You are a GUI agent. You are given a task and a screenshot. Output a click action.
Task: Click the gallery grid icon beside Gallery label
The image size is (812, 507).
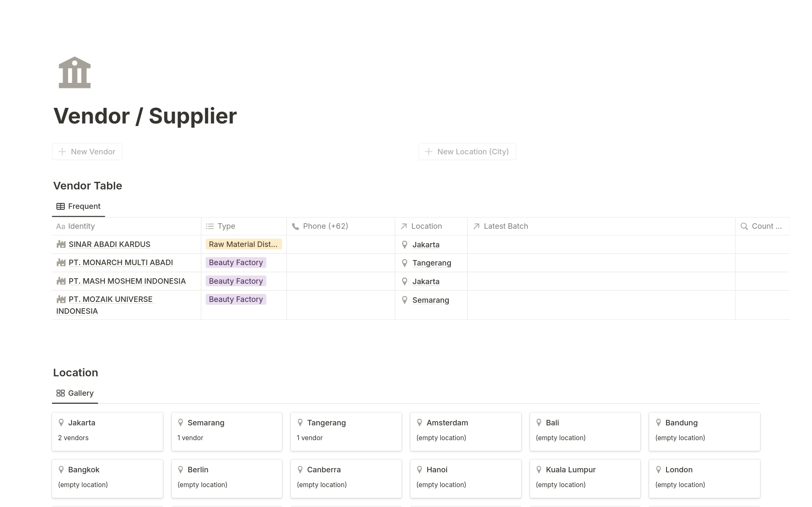click(60, 393)
